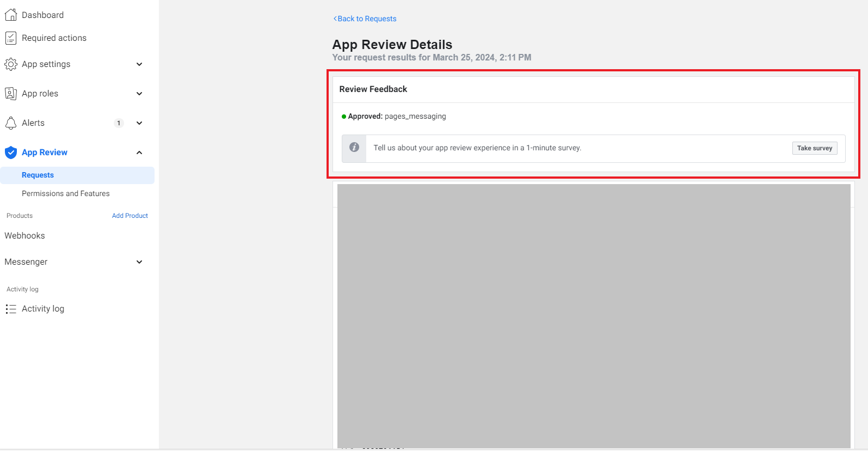Click the App settings gear icon

(10, 64)
